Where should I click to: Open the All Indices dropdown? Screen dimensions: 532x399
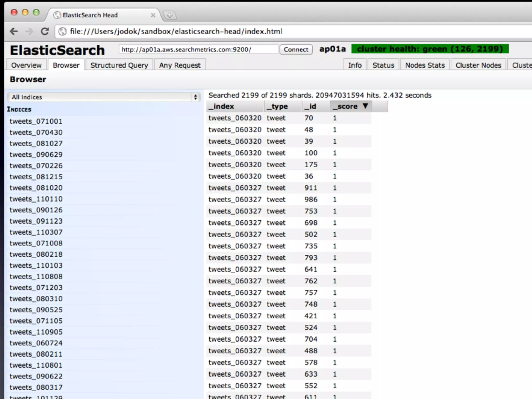pos(104,97)
